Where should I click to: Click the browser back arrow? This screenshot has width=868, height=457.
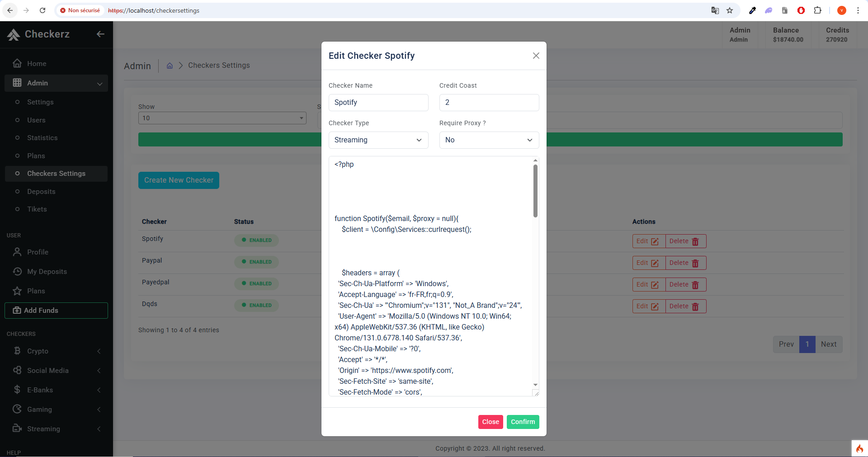pos(10,10)
